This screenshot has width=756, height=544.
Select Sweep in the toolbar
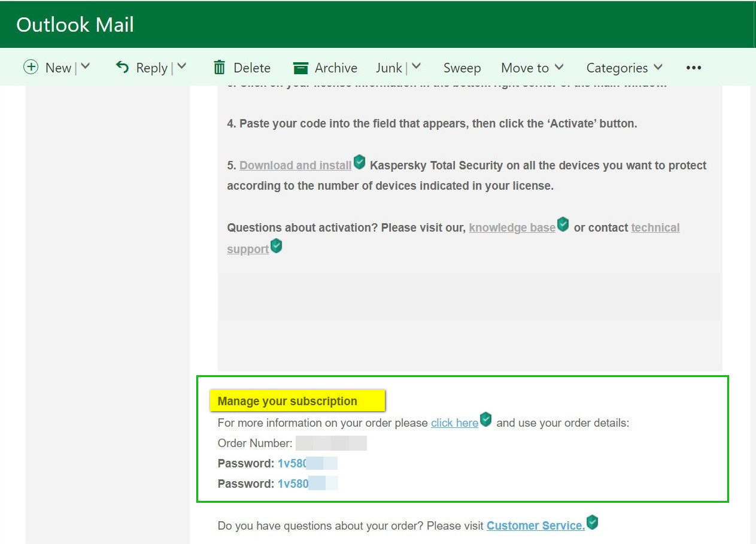pos(462,68)
